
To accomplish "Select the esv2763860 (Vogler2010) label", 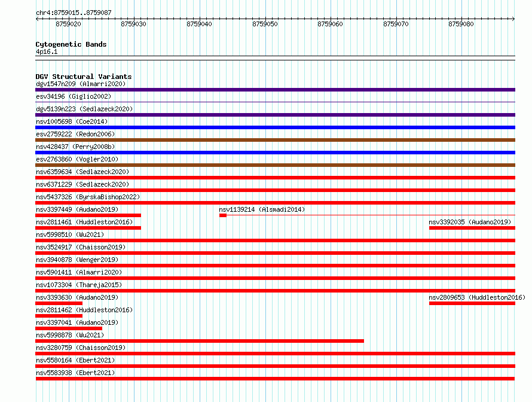I will pos(77,159).
